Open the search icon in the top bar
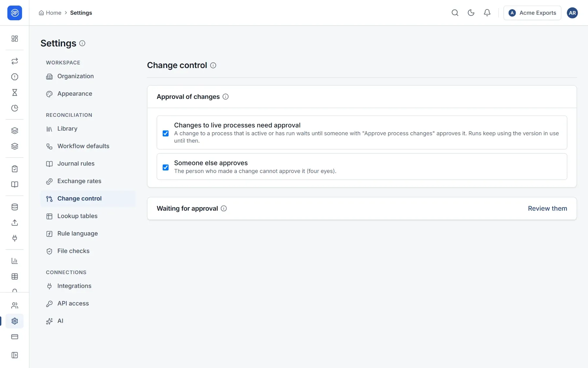The image size is (588, 368). [x=455, y=13]
